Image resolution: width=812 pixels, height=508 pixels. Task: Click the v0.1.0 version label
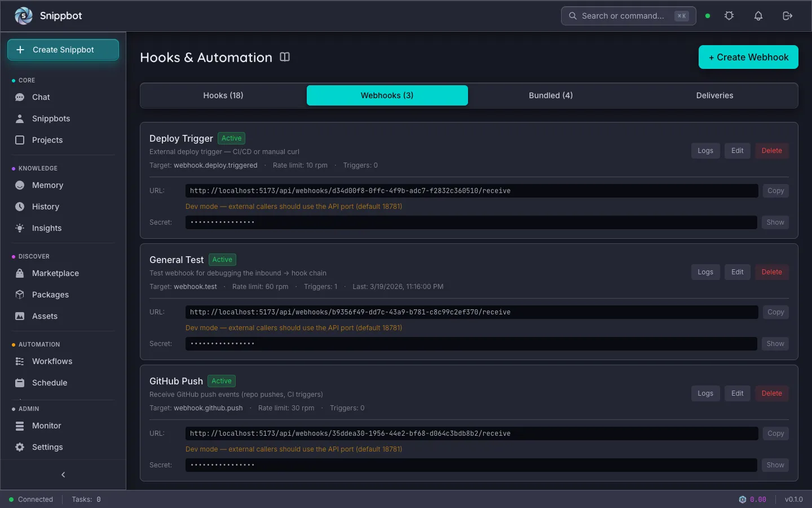794,500
